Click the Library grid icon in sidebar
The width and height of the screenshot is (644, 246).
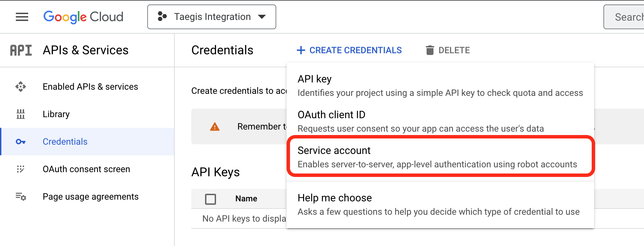tap(21, 114)
